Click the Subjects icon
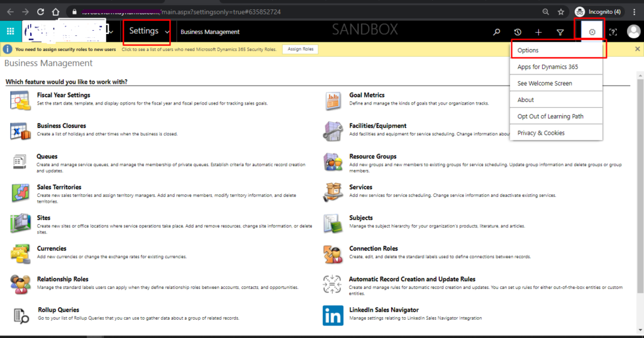The height and width of the screenshot is (338, 644). tap(333, 223)
